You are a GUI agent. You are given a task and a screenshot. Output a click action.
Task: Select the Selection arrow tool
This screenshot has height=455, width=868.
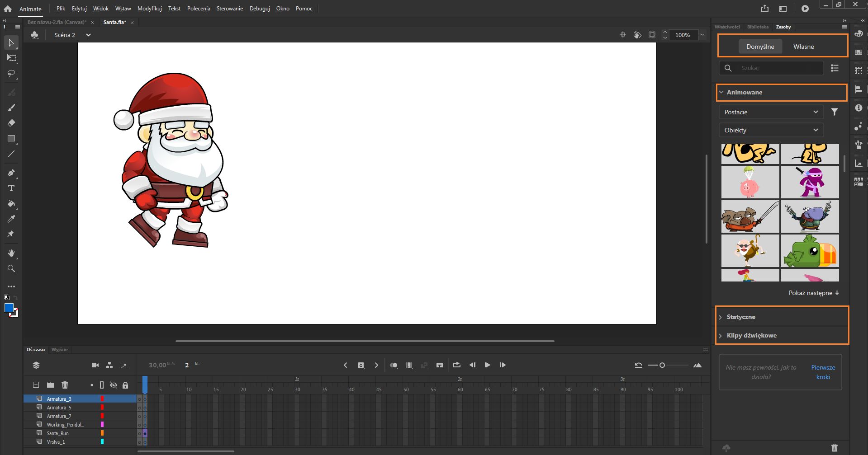point(11,43)
